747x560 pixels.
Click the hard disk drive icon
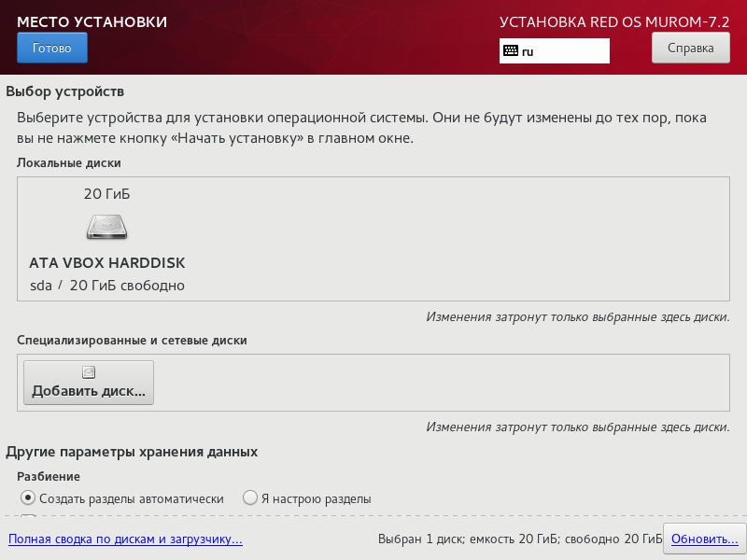(x=106, y=228)
